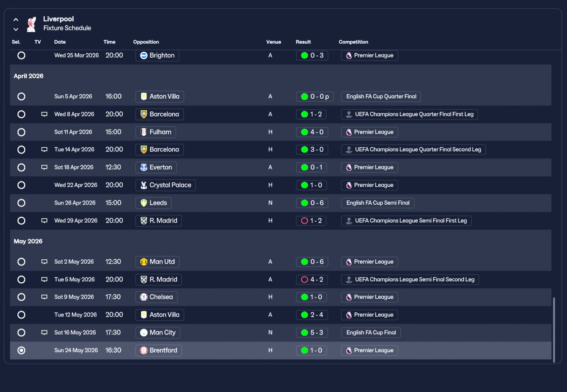The image size is (567, 392).
Task: Click Premier League logo in Fulham row
Action: point(349,132)
